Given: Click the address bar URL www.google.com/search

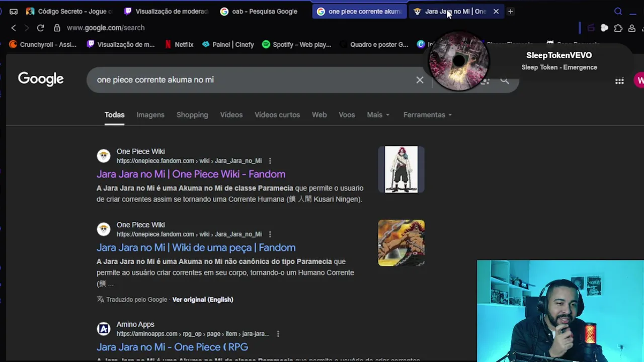Looking at the screenshot, I should [x=106, y=28].
